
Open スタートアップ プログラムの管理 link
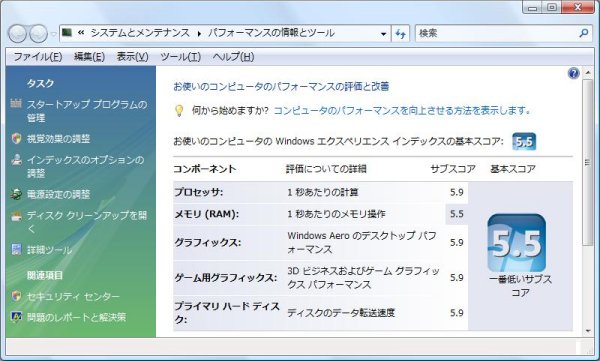pyautogui.click(x=86, y=111)
